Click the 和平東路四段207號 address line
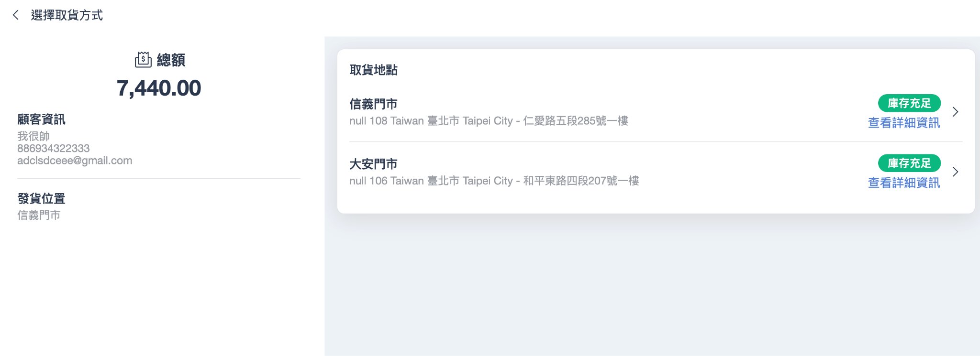Viewport: 980px width, 356px height. coord(494,181)
